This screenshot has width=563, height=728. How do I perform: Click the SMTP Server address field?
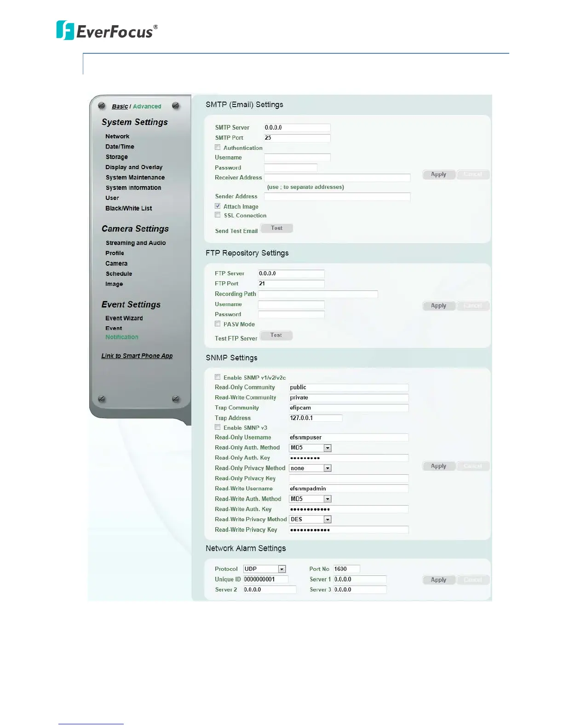pyautogui.click(x=297, y=128)
